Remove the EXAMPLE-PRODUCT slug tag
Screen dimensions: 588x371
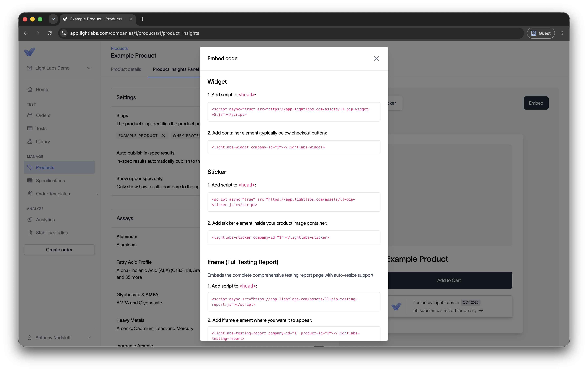click(x=164, y=136)
